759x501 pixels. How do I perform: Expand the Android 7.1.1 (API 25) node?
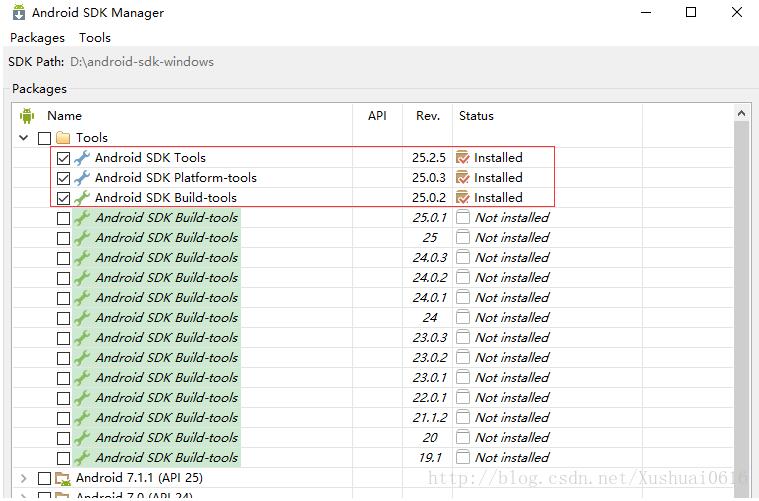23,478
